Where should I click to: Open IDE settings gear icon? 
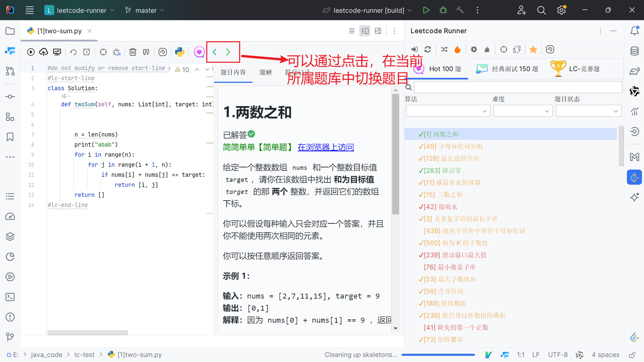561,10
